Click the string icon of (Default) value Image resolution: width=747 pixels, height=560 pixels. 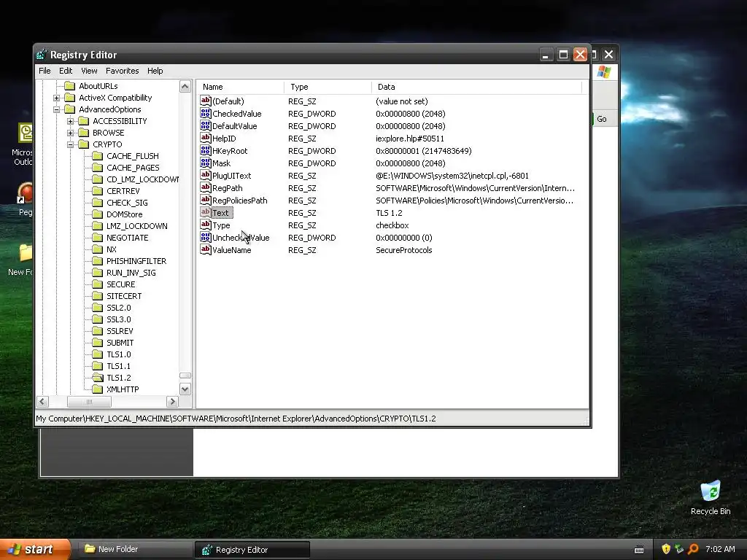pyautogui.click(x=205, y=101)
